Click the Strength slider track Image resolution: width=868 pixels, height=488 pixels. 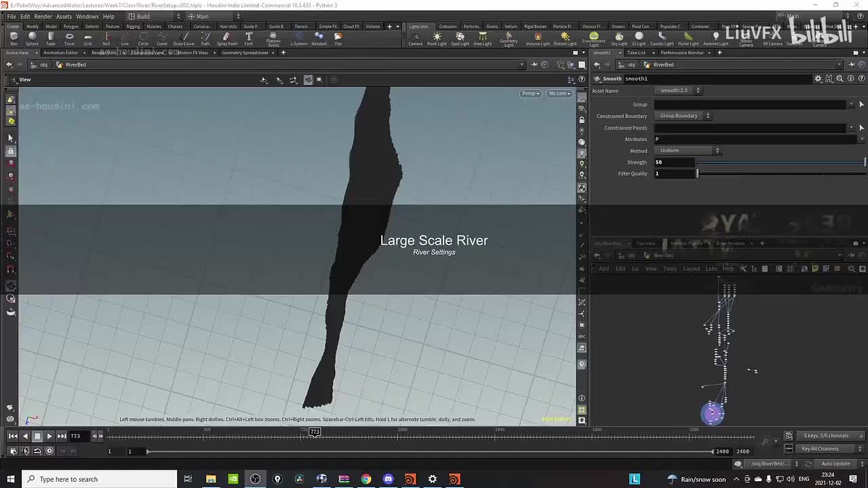pyautogui.click(x=780, y=163)
